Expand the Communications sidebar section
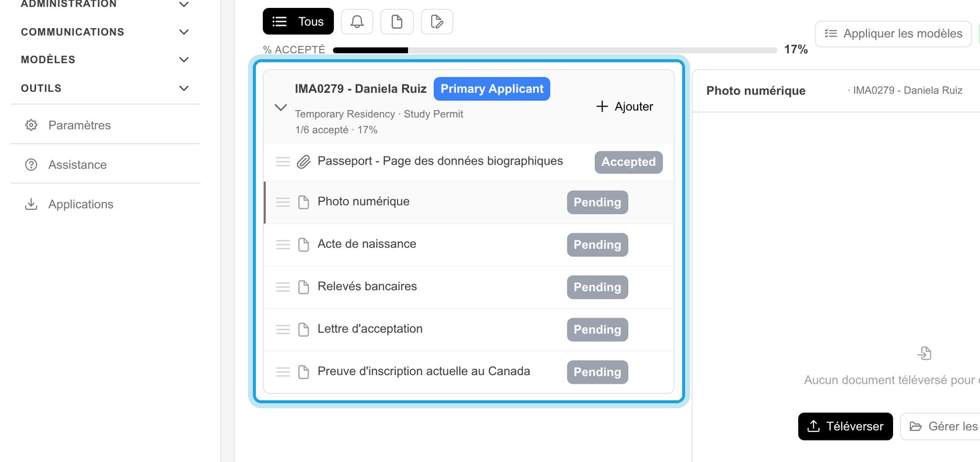 click(x=184, y=32)
